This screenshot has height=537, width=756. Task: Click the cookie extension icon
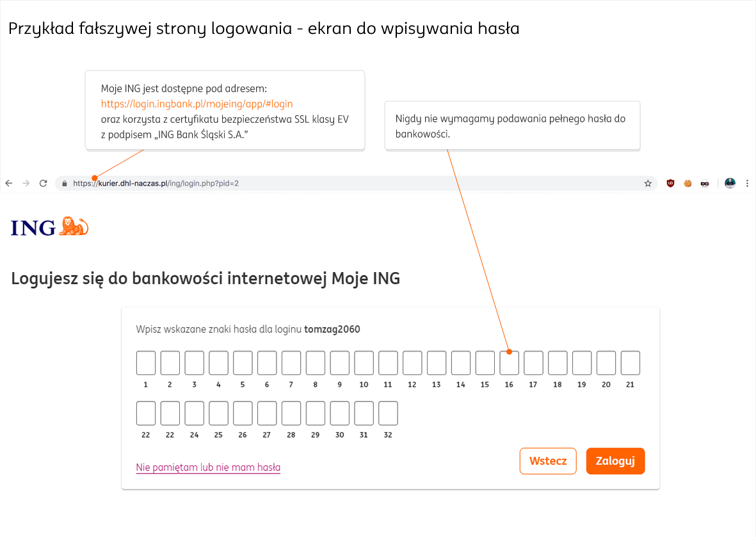[688, 183]
